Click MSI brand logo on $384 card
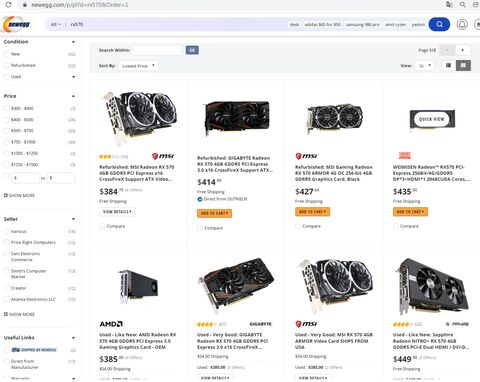This screenshot has height=382, width=480. [163, 156]
